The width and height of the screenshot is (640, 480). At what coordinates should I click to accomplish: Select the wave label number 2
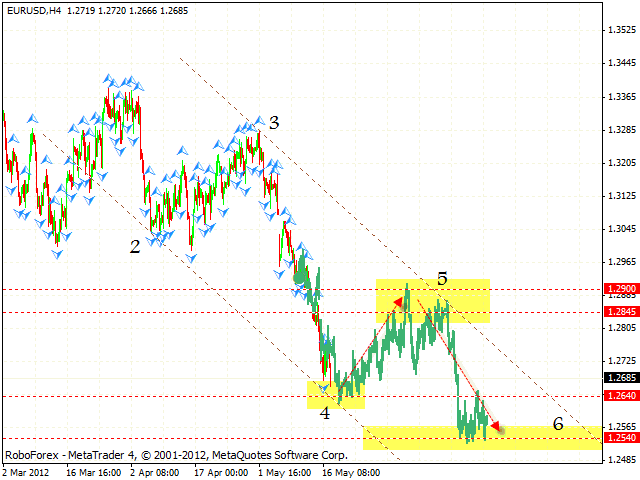(134, 246)
